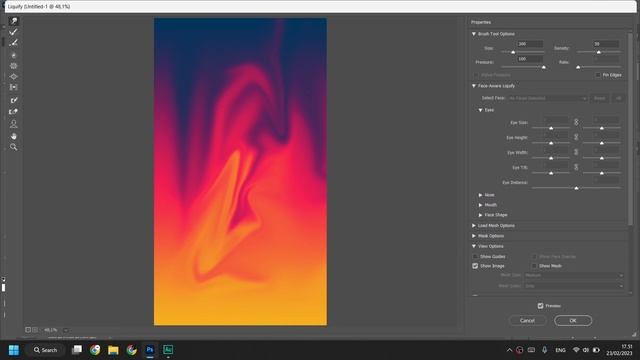Click the Wi-Fi icon in the system tray
Viewport: 640px width, 360px height.
(576, 350)
